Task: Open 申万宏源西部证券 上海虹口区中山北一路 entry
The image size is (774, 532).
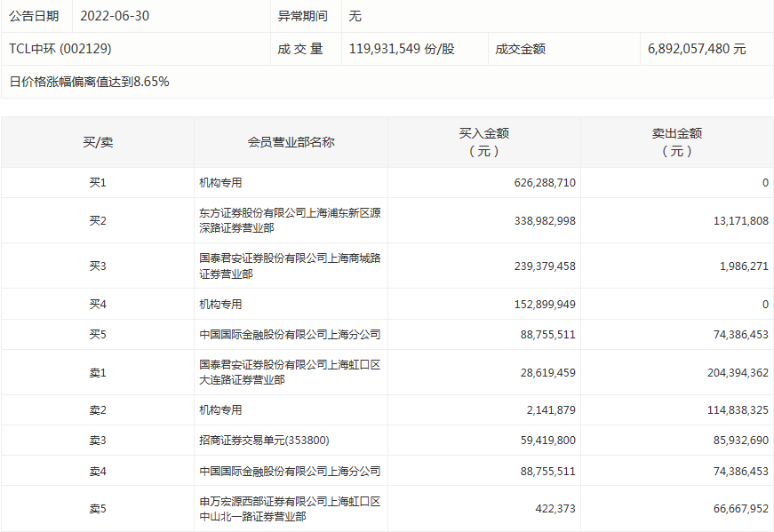Action: [290, 509]
